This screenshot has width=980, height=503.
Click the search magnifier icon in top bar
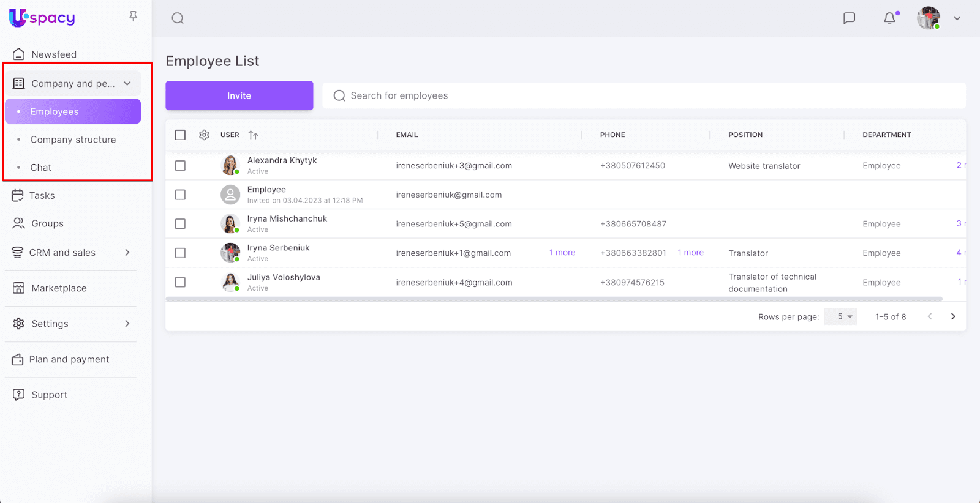click(178, 18)
